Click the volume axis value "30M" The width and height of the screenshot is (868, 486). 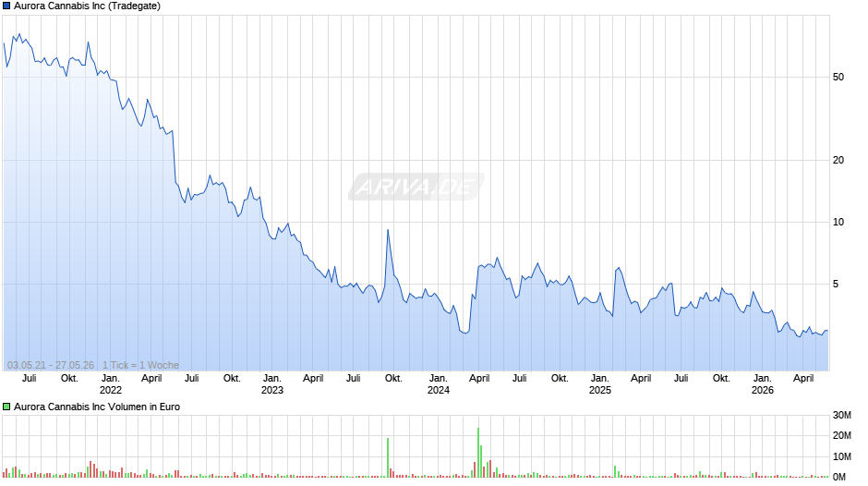[x=842, y=415]
